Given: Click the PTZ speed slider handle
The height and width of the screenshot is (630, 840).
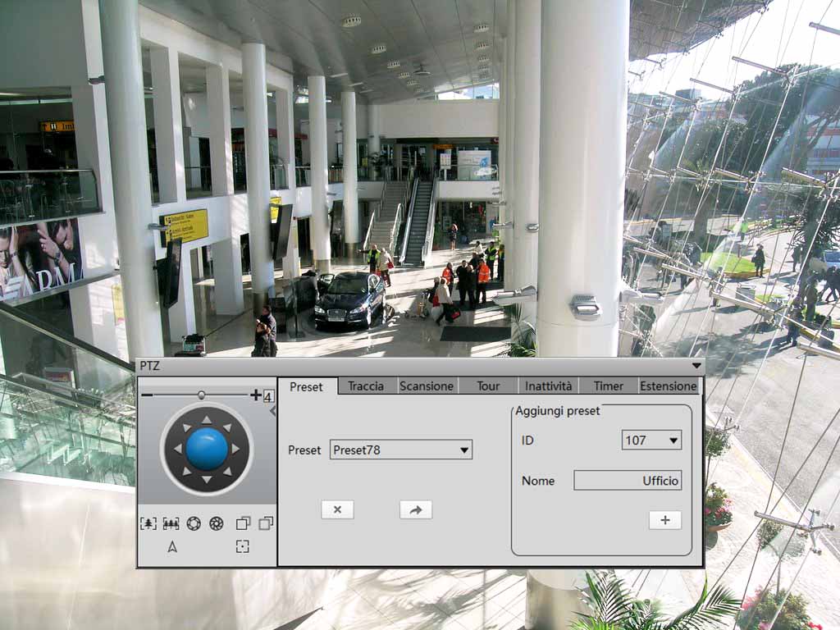Looking at the screenshot, I should tap(201, 395).
